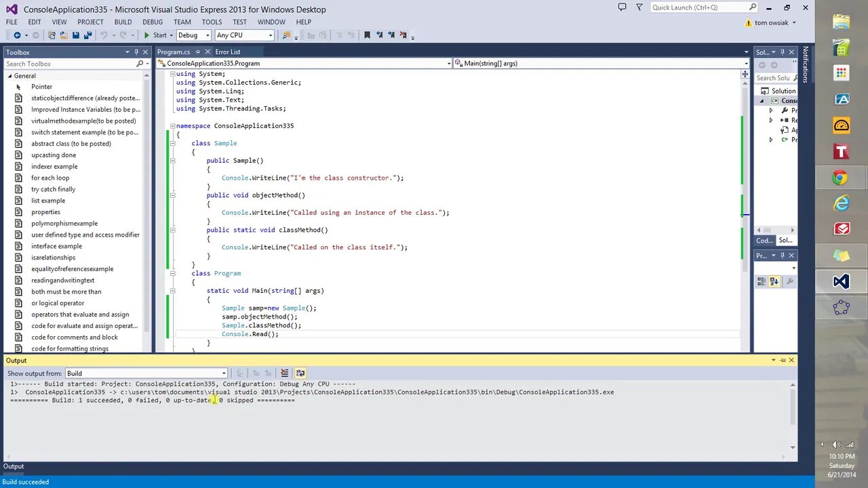
Task: Open the PROJECT menu
Action: (90, 22)
